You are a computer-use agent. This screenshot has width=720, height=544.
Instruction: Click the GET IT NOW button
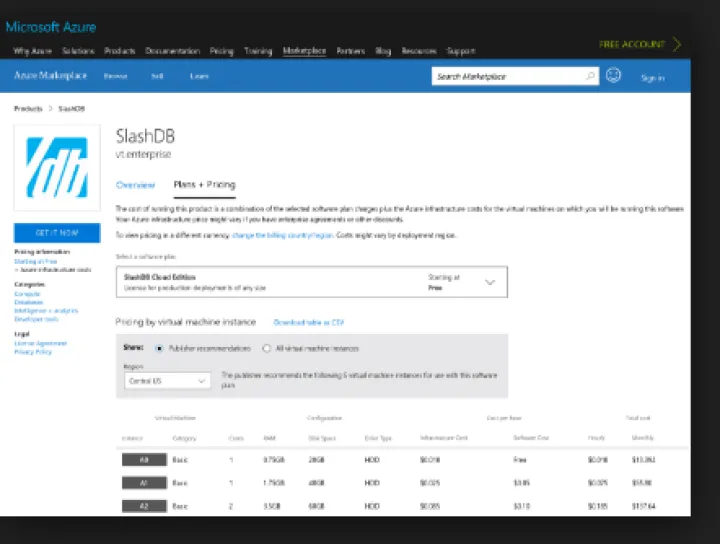click(x=57, y=233)
